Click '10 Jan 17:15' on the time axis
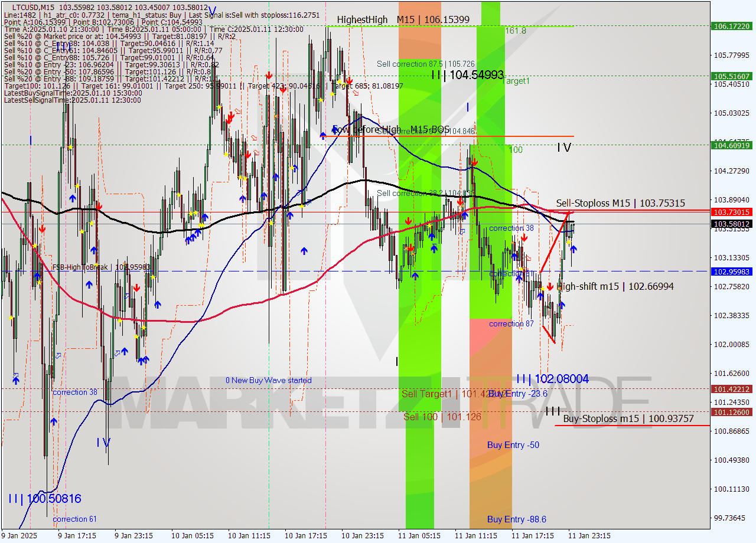Screen dimensions: 756x543 click(305, 536)
